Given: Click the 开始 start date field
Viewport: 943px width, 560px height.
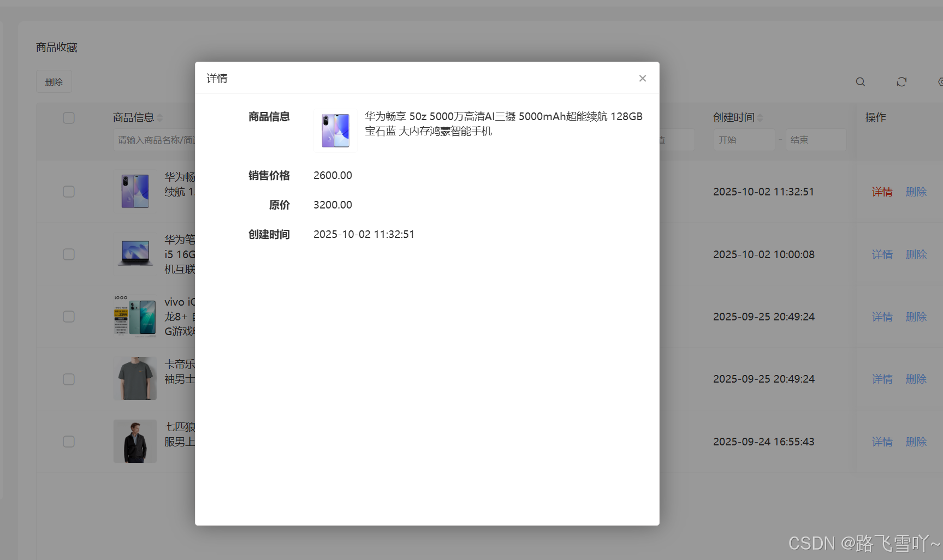Looking at the screenshot, I should point(744,140).
